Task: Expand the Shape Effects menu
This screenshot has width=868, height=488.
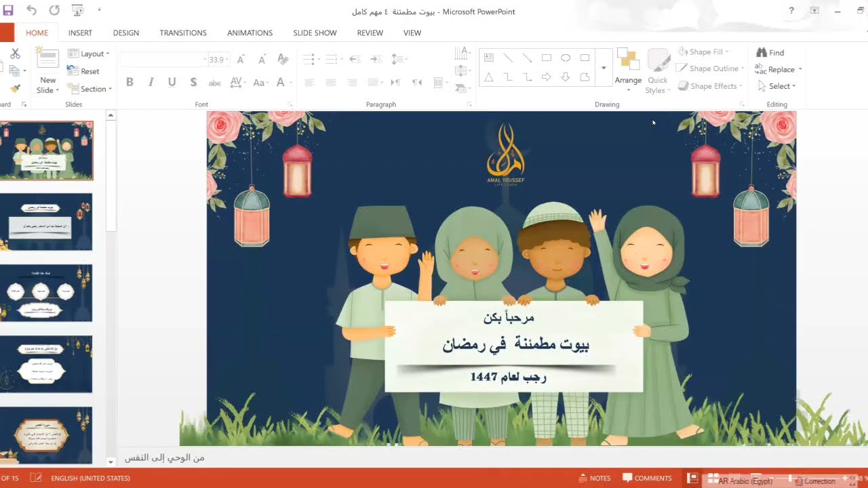Action: click(x=711, y=86)
